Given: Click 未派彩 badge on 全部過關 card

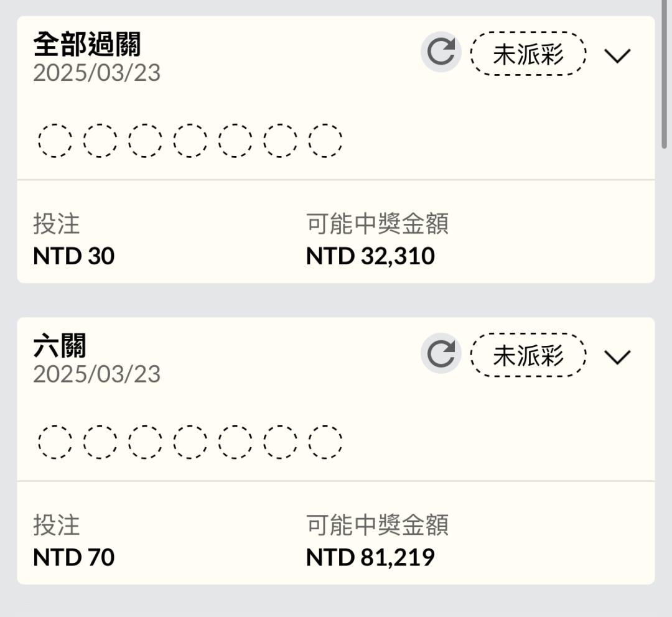Looking at the screenshot, I should pos(528,54).
